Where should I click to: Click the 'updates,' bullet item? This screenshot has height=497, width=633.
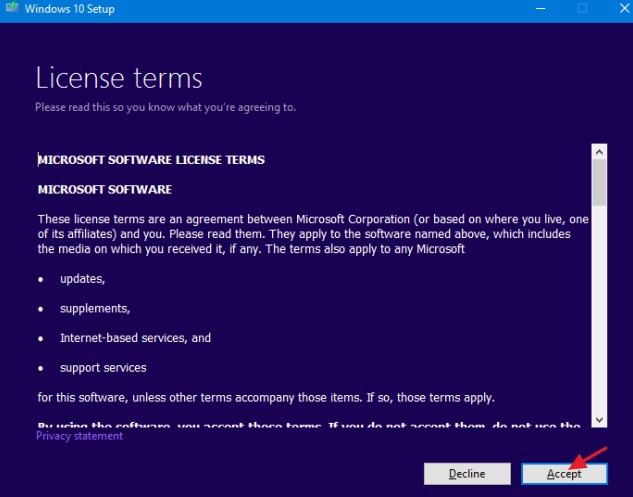[83, 279]
